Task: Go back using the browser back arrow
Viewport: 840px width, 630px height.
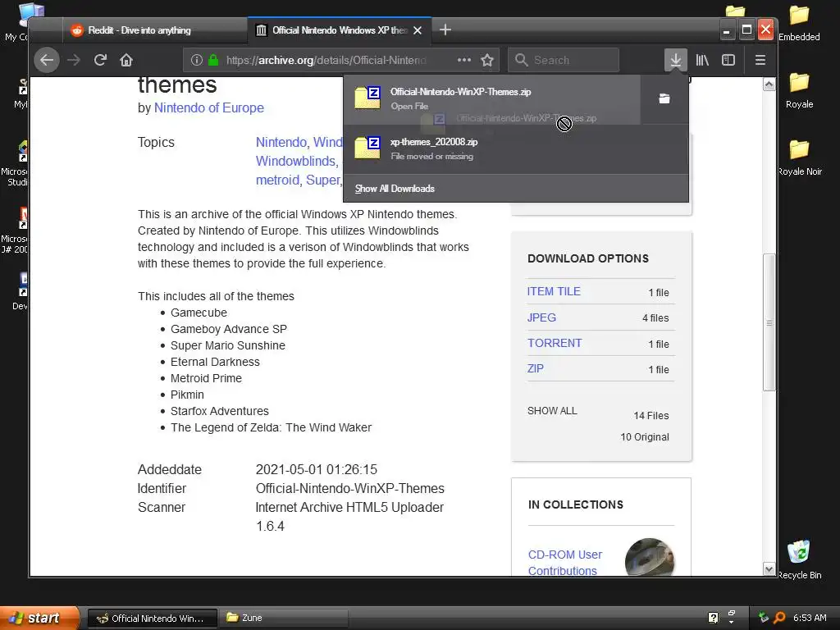Action: [x=47, y=60]
